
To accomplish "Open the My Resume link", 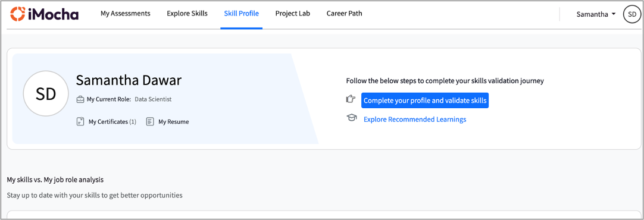I will click(x=174, y=121).
